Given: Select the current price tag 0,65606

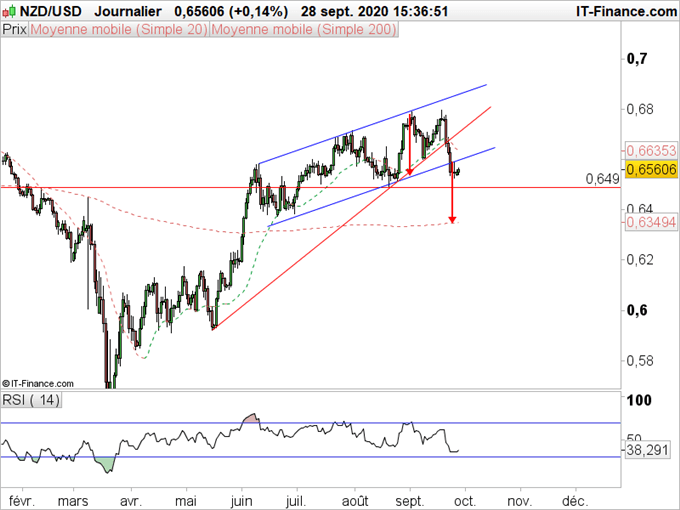Looking at the screenshot, I should pos(651,170).
